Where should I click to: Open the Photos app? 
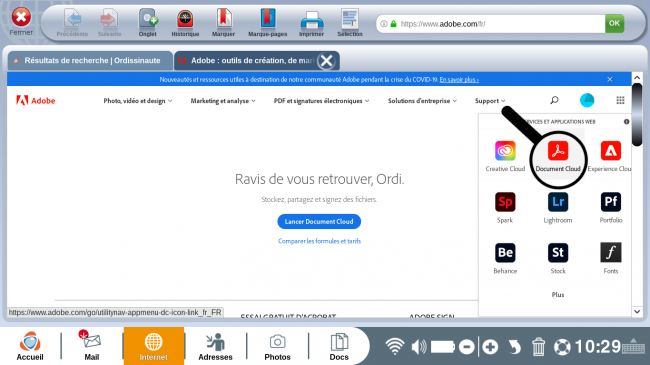(x=277, y=346)
